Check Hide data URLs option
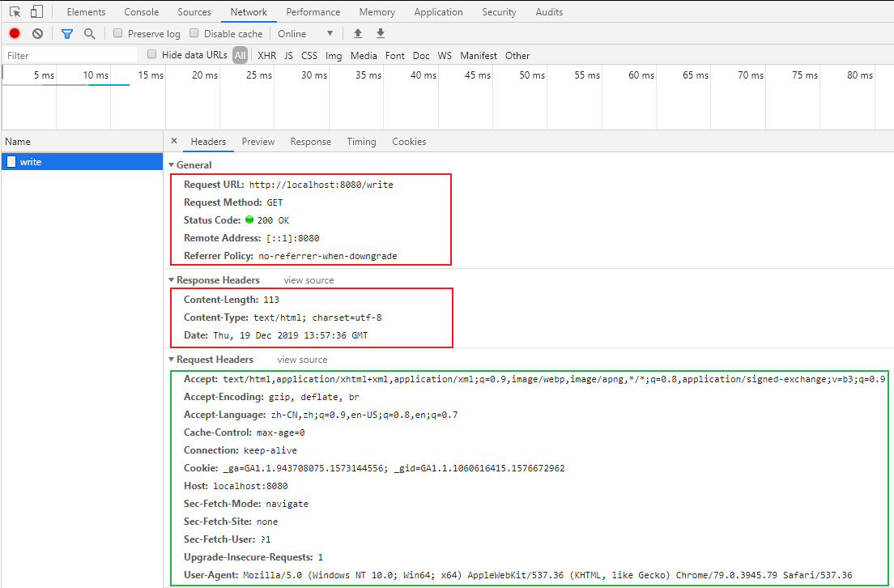Image resolution: width=894 pixels, height=588 pixels. coord(151,54)
